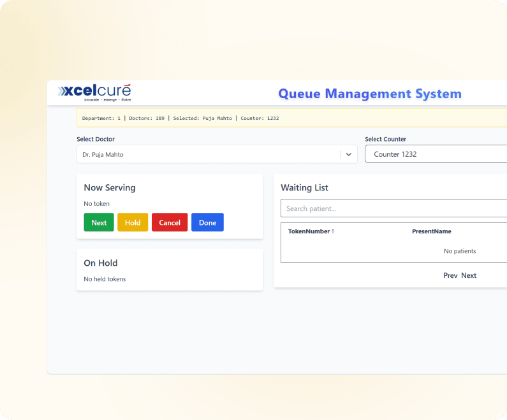Open the Counter 1232 selector

point(436,154)
